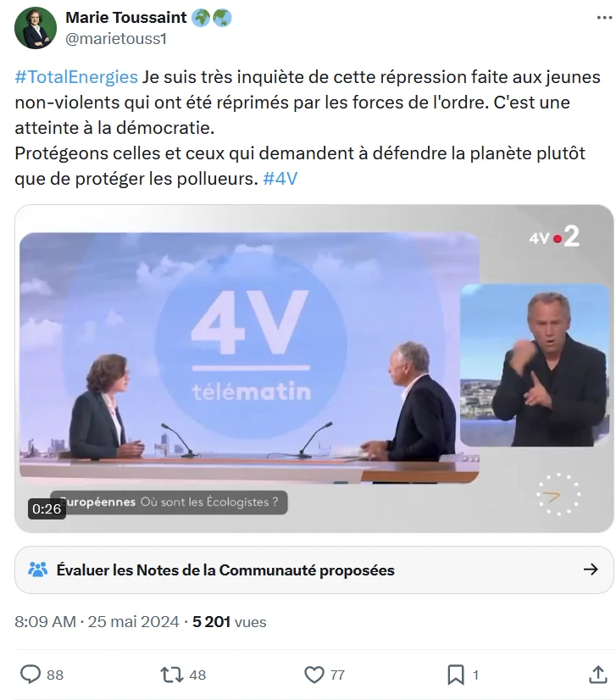The image size is (616, 700).
Task: Repost the tweet with the retweet icon
Action: point(172,675)
